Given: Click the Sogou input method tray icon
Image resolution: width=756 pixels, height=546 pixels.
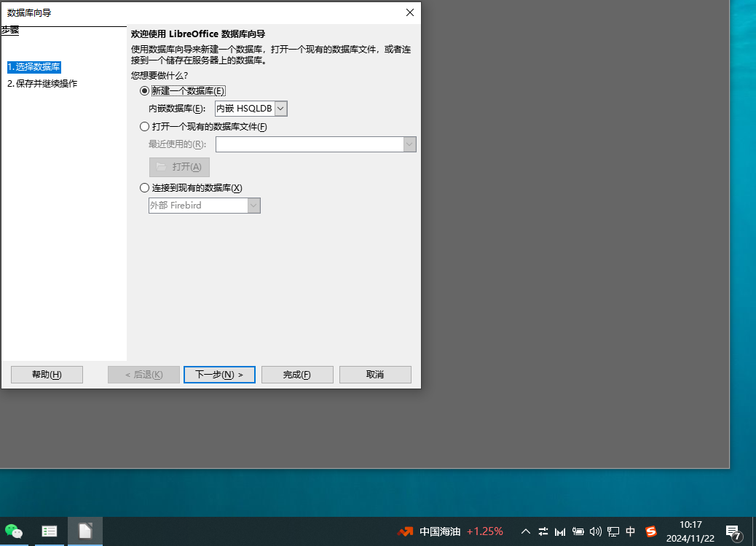Looking at the screenshot, I should pos(651,531).
